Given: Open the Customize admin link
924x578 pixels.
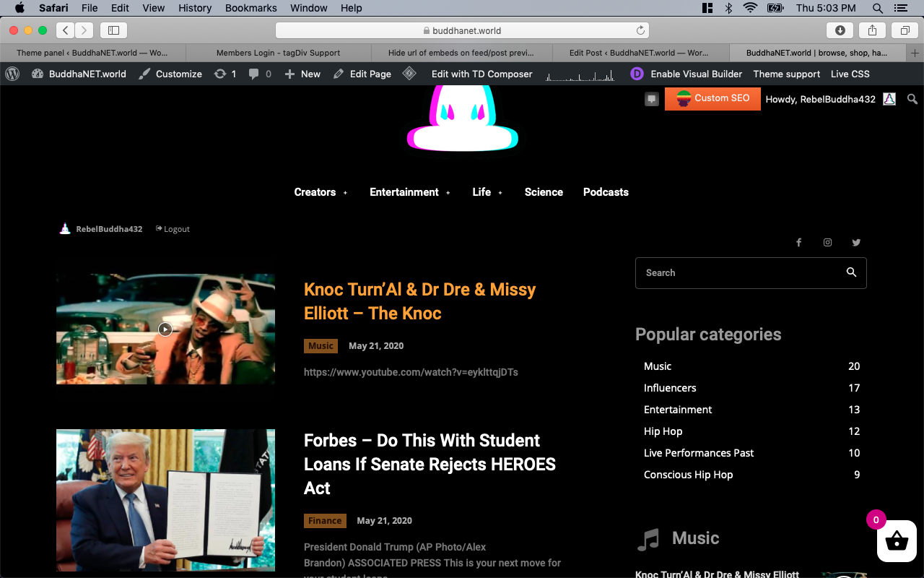Looking at the screenshot, I should tap(170, 74).
